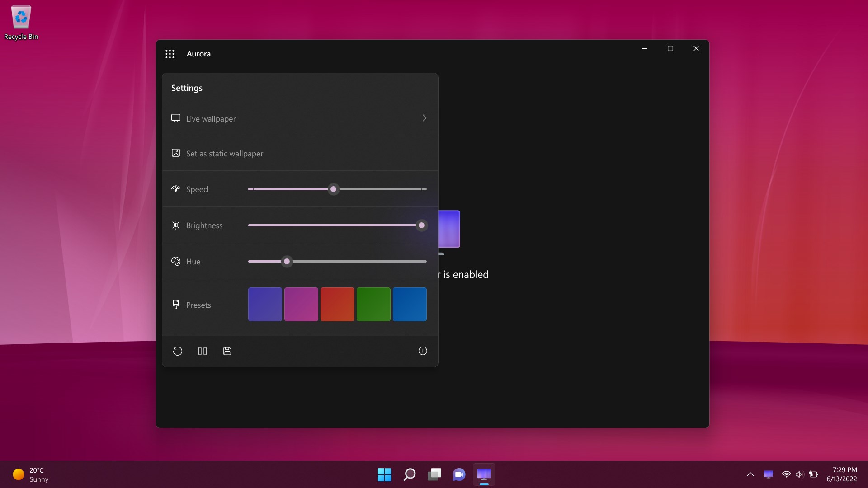This screenshot has width=868, height=488.
Task: Click Set as static wallpaper
Action: pyautogui.click(x=225, y=154)
